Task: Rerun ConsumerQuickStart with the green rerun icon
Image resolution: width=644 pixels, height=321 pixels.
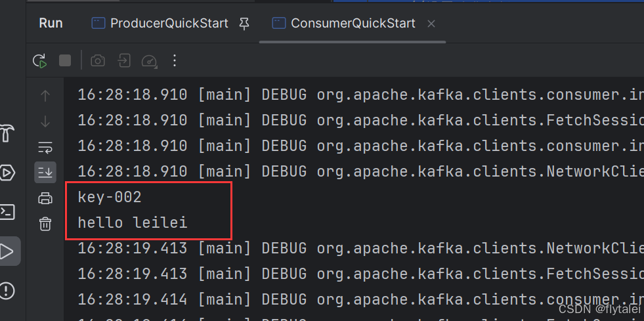Action: coord(40,61)
